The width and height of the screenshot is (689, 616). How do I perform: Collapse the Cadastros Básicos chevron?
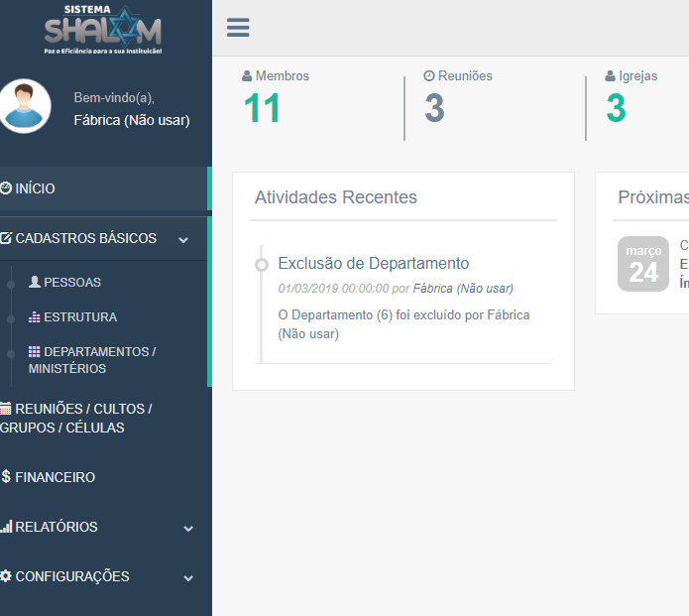[183, 239]
